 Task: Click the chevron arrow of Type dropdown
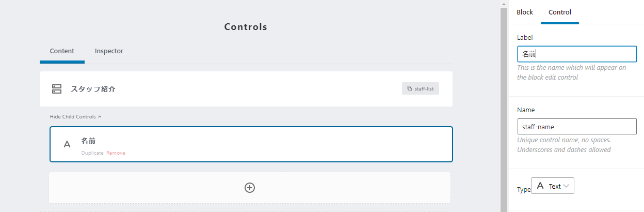point(567,186)
